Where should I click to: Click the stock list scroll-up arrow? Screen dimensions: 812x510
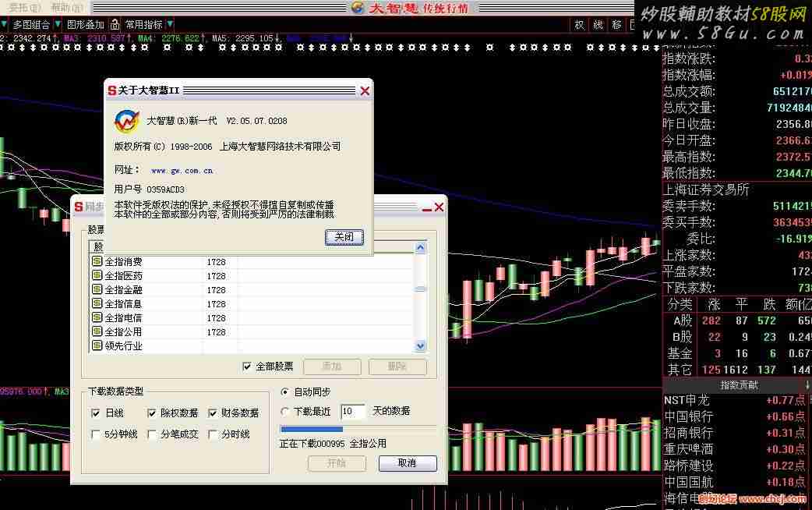(x=421, y=248)
